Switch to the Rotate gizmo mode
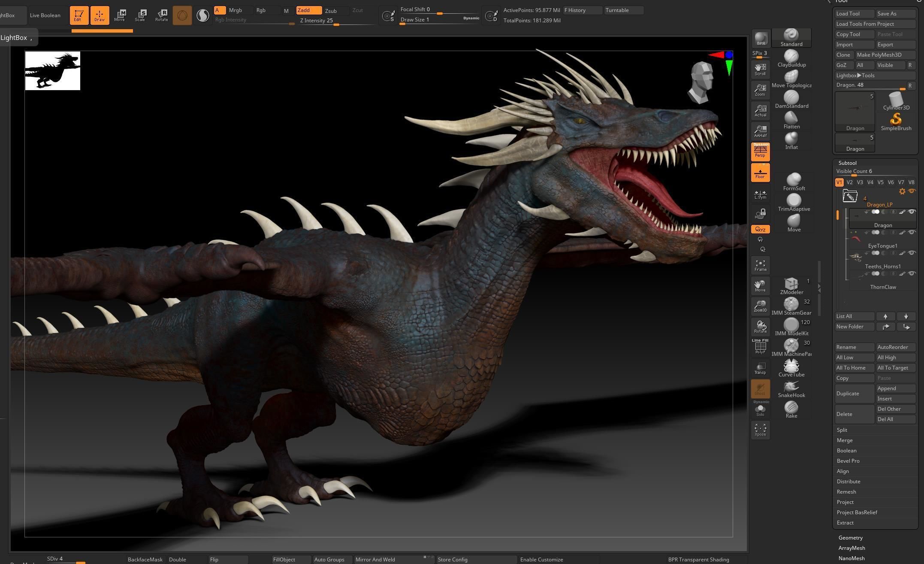 coord(161,15)
